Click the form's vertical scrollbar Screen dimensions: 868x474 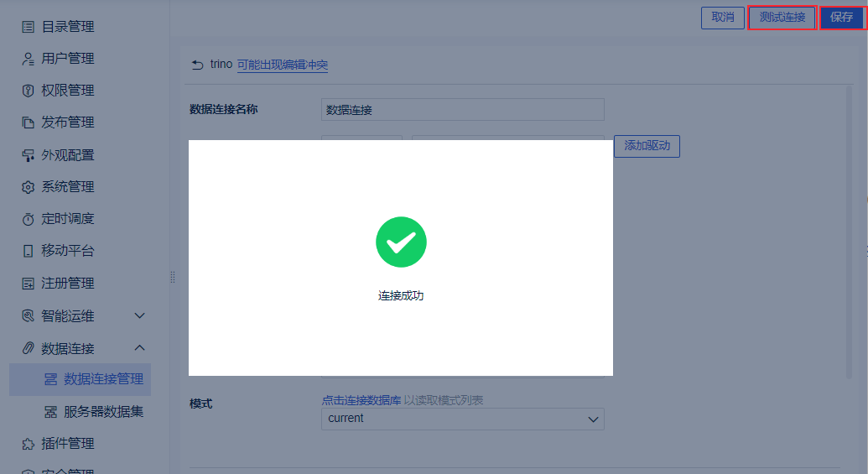click(850, 232)
